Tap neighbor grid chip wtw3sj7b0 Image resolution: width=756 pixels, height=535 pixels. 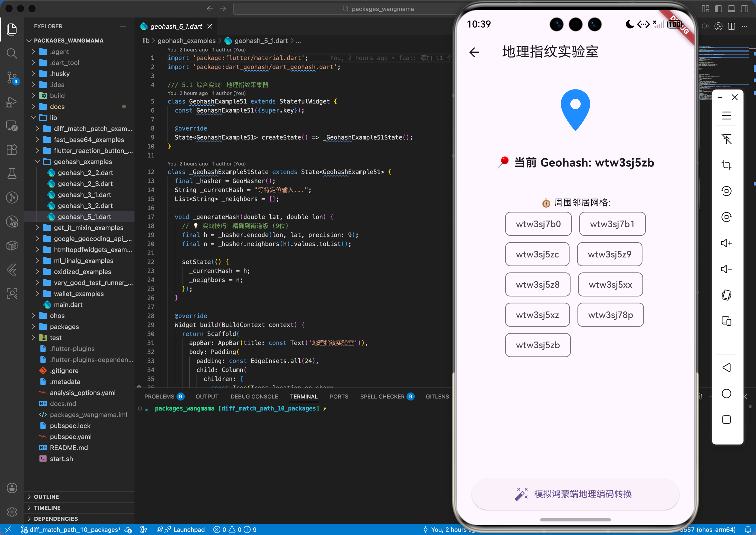click(538, 224)
